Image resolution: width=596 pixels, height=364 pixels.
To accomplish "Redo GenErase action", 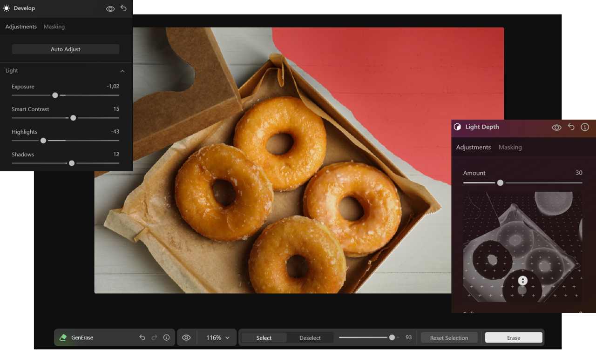I will point(154,337).
